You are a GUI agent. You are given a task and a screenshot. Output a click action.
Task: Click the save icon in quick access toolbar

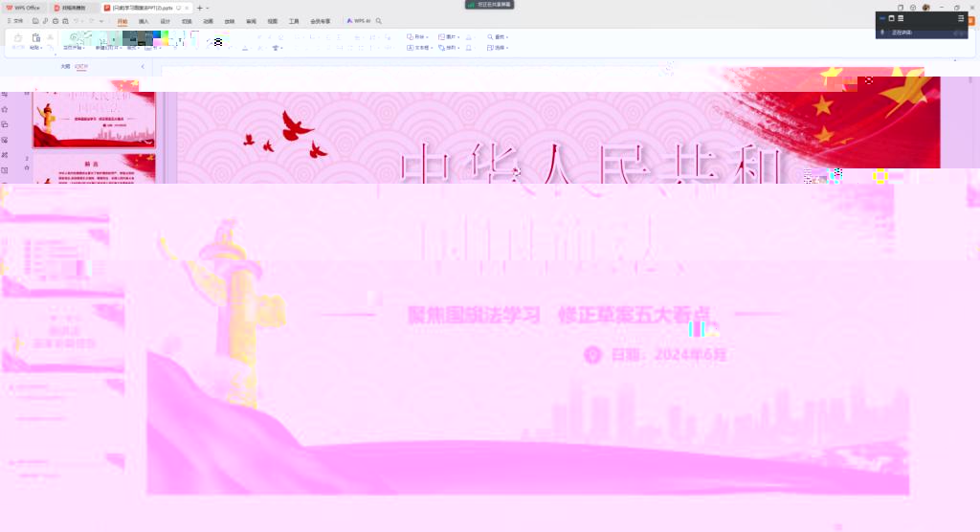coord(35,20)
